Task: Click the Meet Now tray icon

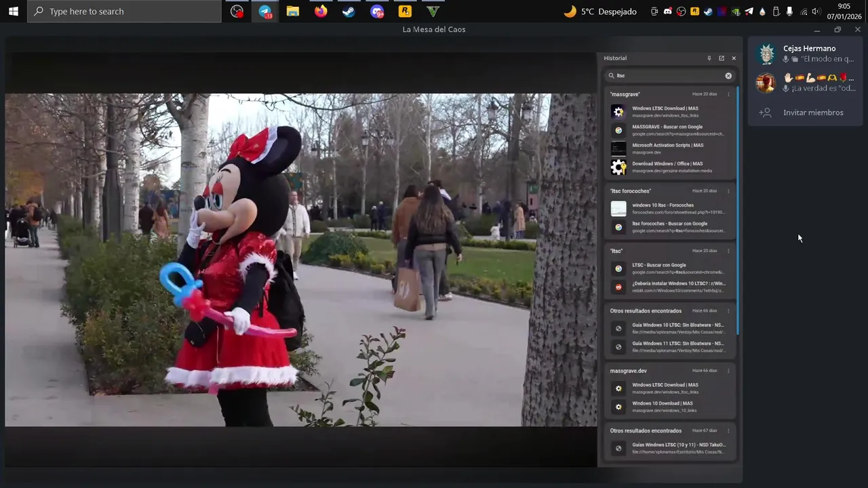Action: (654, 11)
